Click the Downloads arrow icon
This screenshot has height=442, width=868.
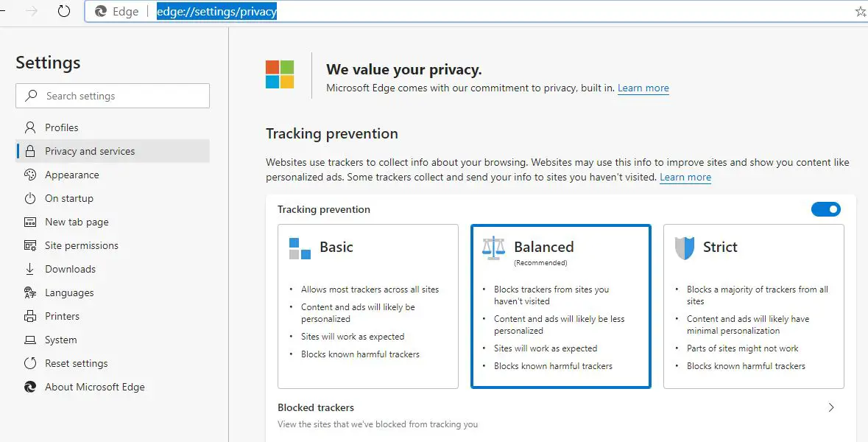click(x=30, y=269)
